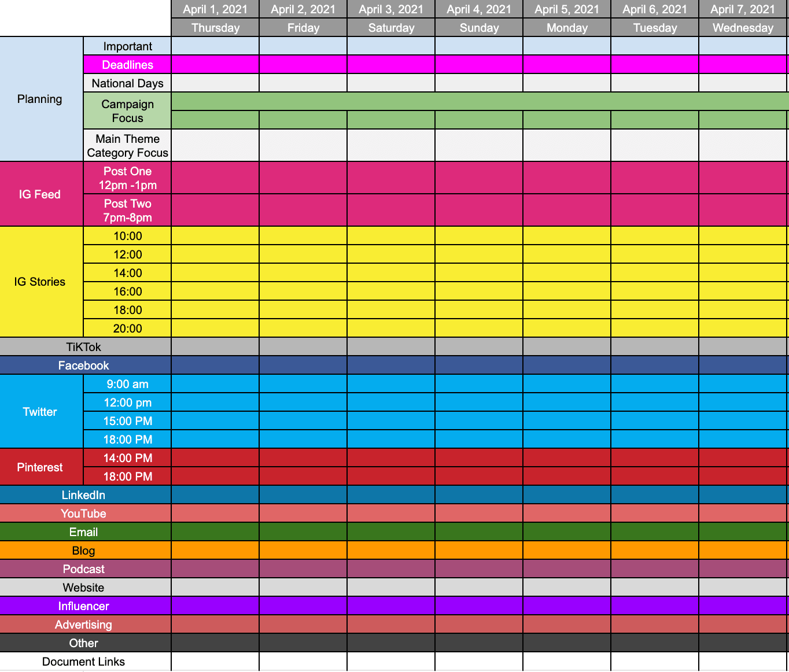Click the Blog cell under Tuesday

tap(655, 550)
